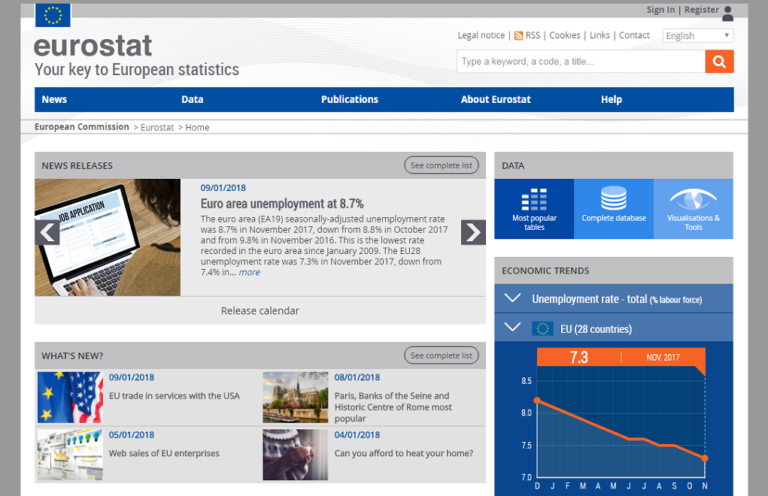Click the user profile icon
The height and width of the screenshot is (496, 768).
pos(728,14)
